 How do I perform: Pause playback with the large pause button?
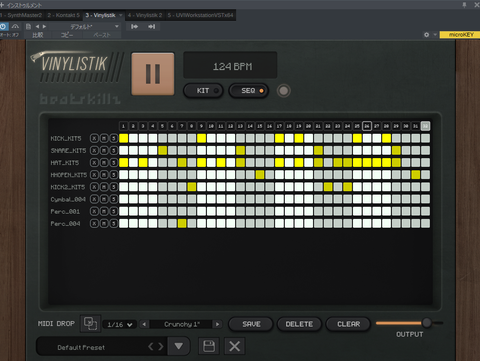tap(153, 74)
